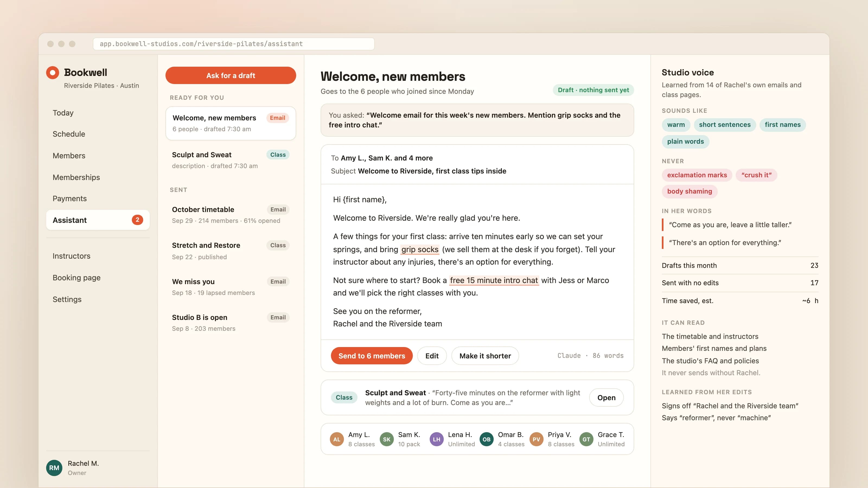
Task: Click the short sentences voice tag
Action: (x=725, y=125)
